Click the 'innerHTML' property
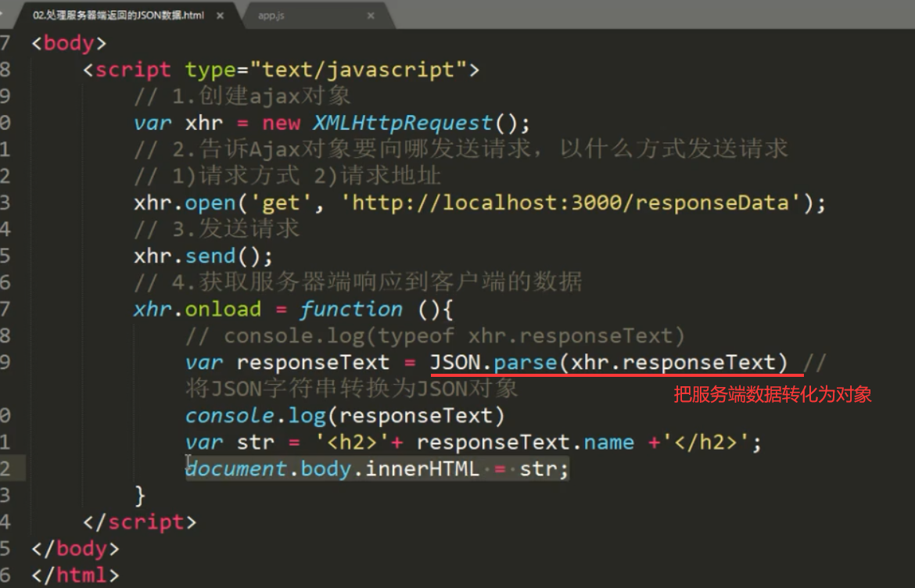The image size is (915, 588). point(422,469)
